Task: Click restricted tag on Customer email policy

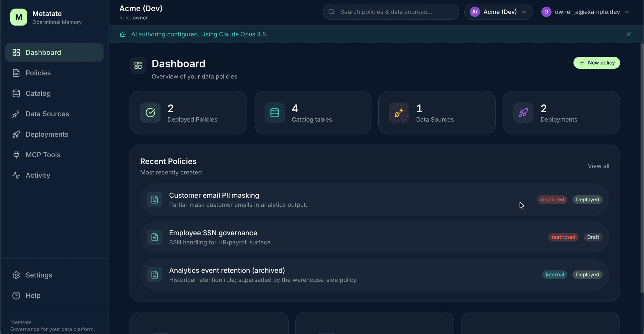Action: [552, 200]
